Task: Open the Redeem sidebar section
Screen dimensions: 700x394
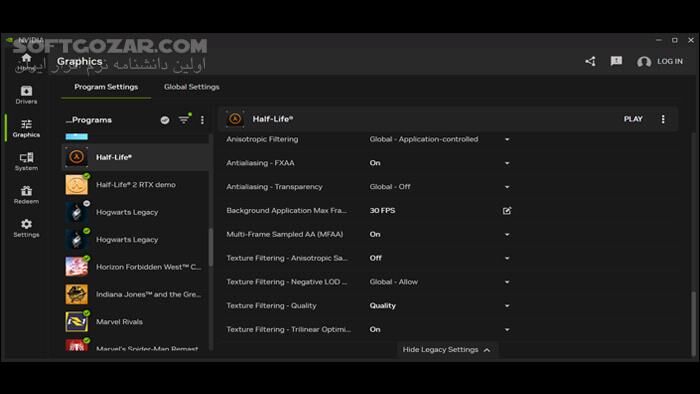Action: click(x=26, y=195)
